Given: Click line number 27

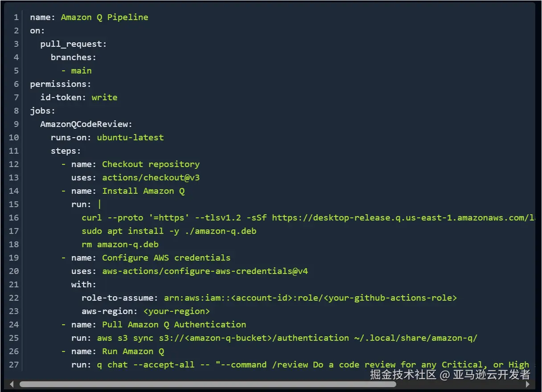Looking at the screenshot, I should point(14,365).
